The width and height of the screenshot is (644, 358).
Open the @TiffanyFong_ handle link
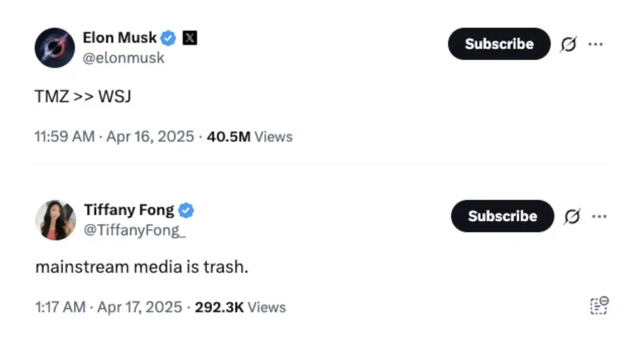coord(134,230)
